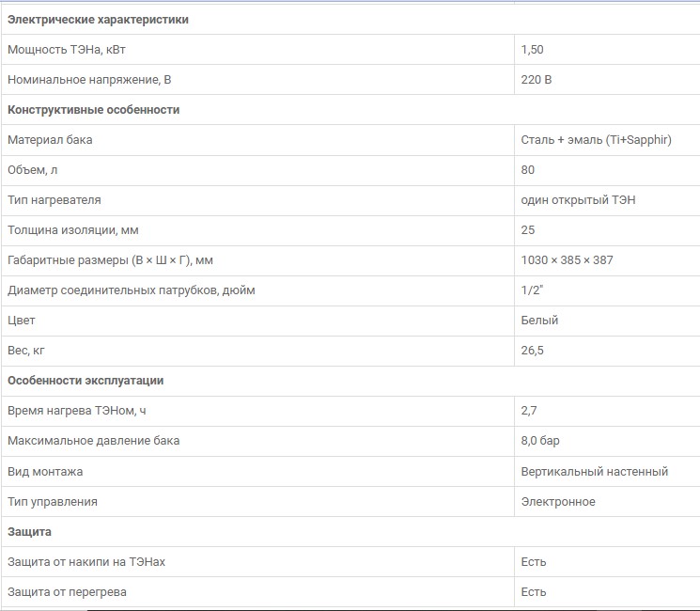Click the "Особенности эксплуатации" section header
700x611 pixels.
click(x=86, y=381)
